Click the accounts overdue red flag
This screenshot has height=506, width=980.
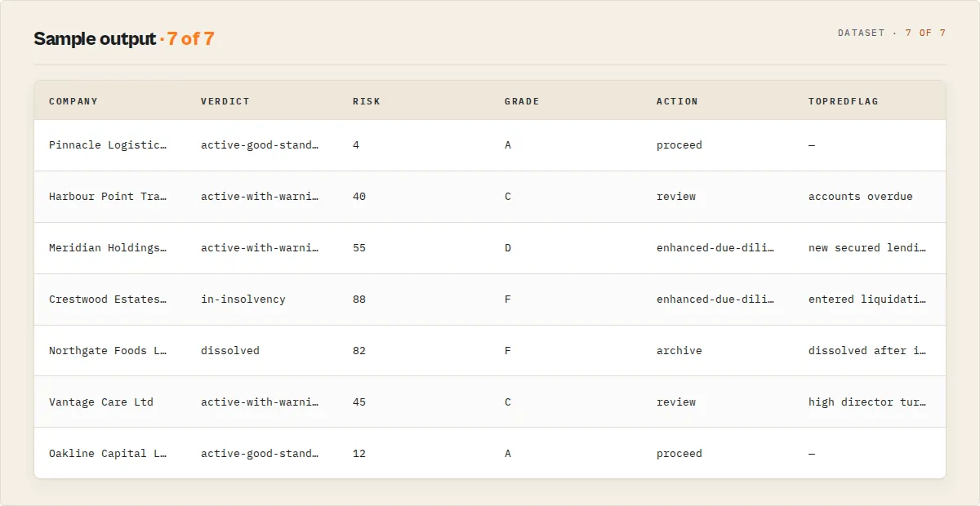861,197
